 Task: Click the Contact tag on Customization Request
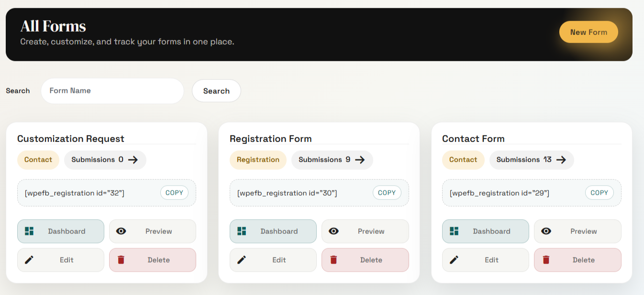coord(38,160)
